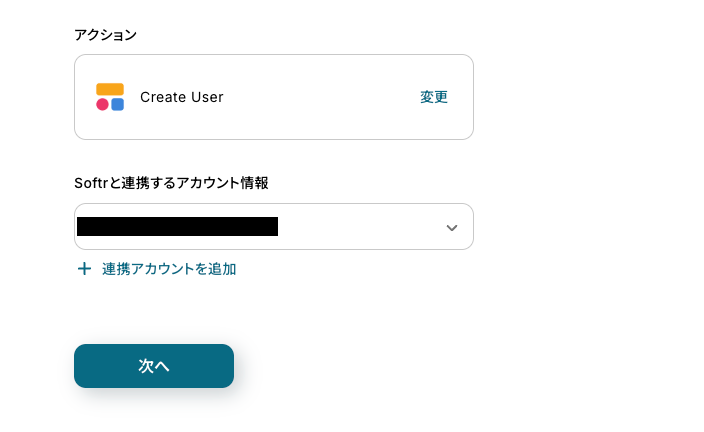This screenshot has width=704, height=432.
Task: Click the アクション section heading
Action: (105, 35)
